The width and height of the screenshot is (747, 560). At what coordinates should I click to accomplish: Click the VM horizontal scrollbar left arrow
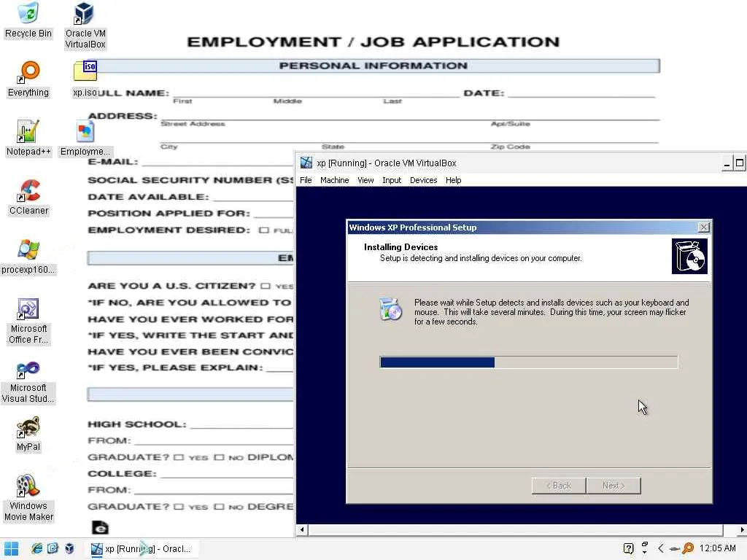point(302,529)
